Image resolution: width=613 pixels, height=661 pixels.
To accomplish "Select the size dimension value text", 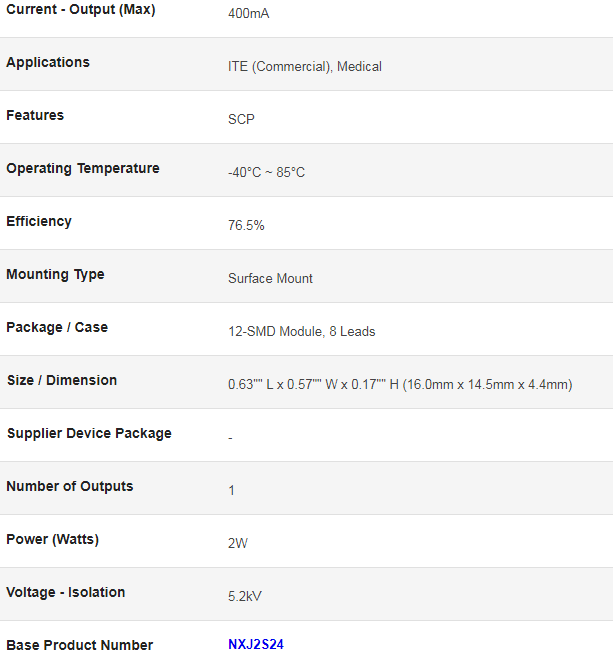I will [400, 384].
